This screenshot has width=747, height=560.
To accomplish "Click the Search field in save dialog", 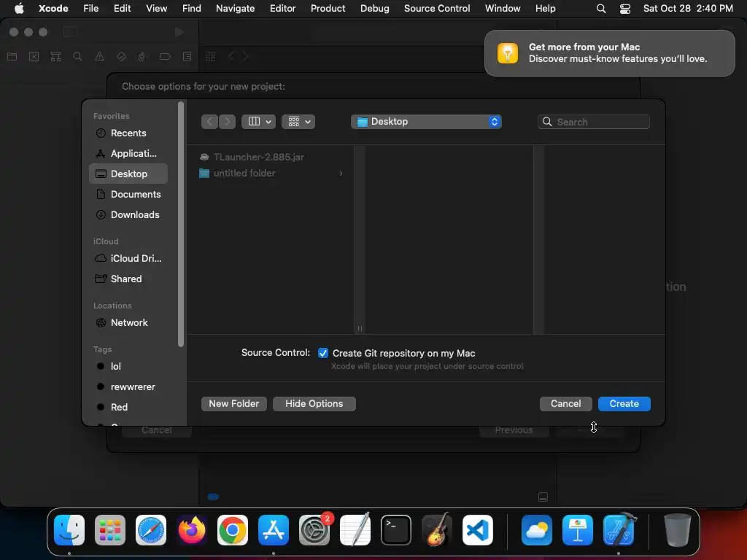I will (594, 122).
